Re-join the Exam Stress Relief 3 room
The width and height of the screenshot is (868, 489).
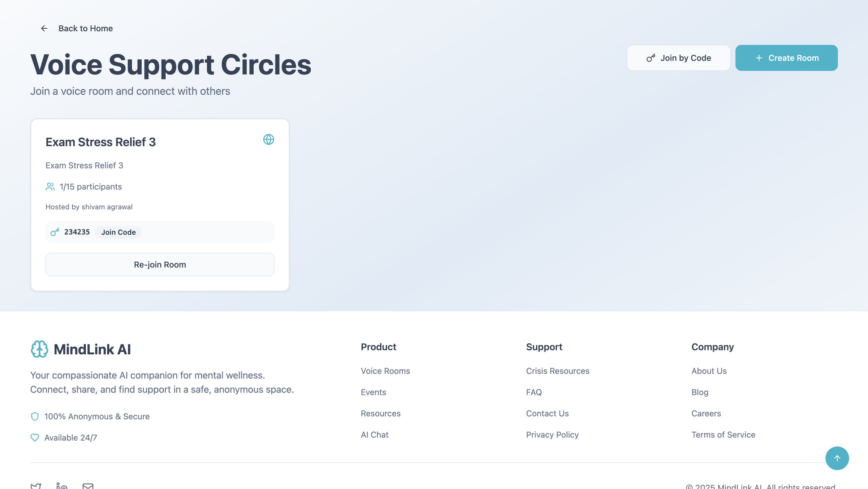160,265
